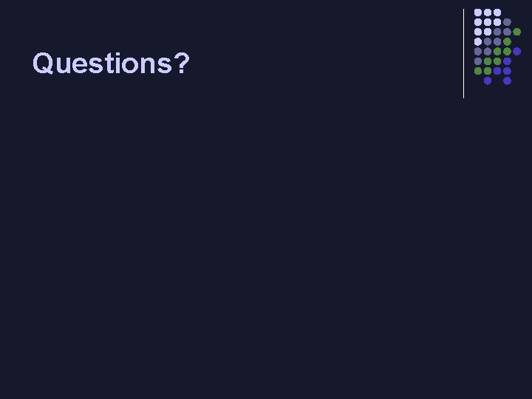Select green dot ending the third dot row
The height and width of the screenshot is (399, 532).
pyautogui.click(x=516, y=33)
